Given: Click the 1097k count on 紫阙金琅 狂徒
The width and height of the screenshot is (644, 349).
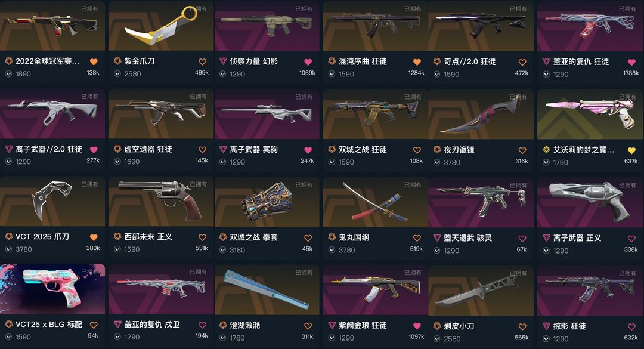Looking at the screenshot, I should pos(416,336).
